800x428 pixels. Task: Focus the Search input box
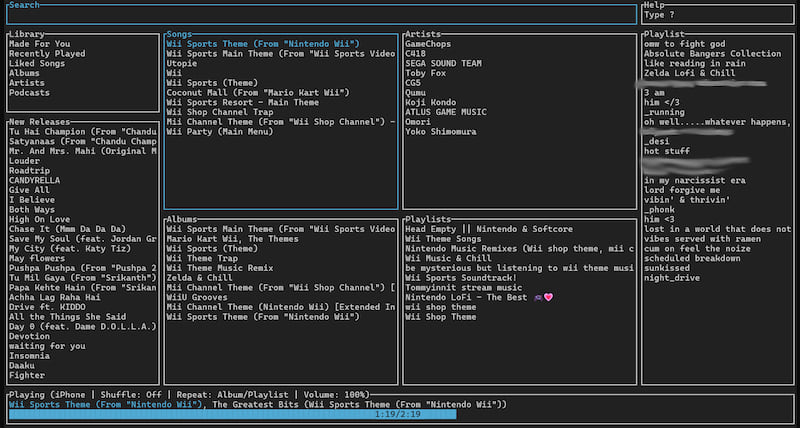[x=321, y=14]
